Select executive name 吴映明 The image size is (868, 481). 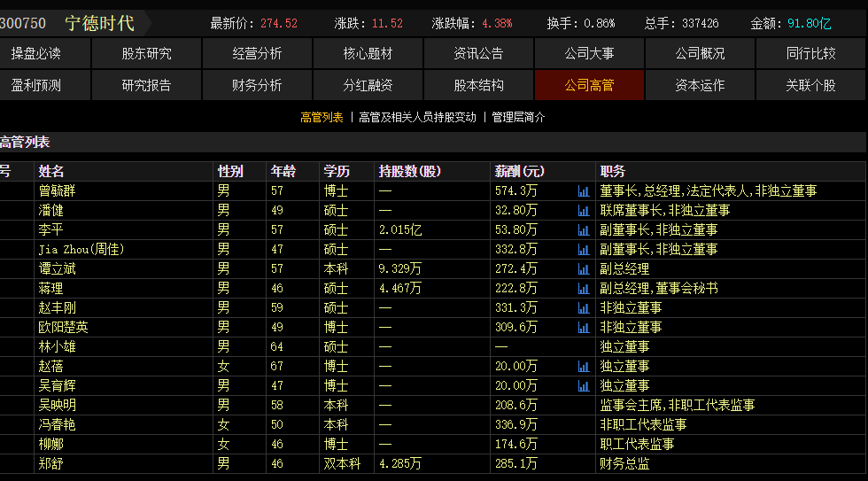click(57, 405)
